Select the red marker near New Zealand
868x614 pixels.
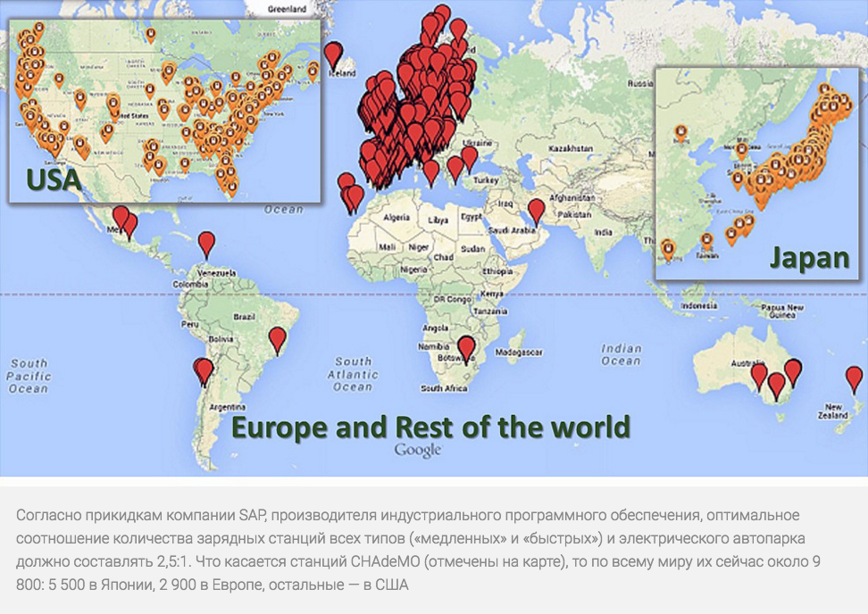[855, 379]
